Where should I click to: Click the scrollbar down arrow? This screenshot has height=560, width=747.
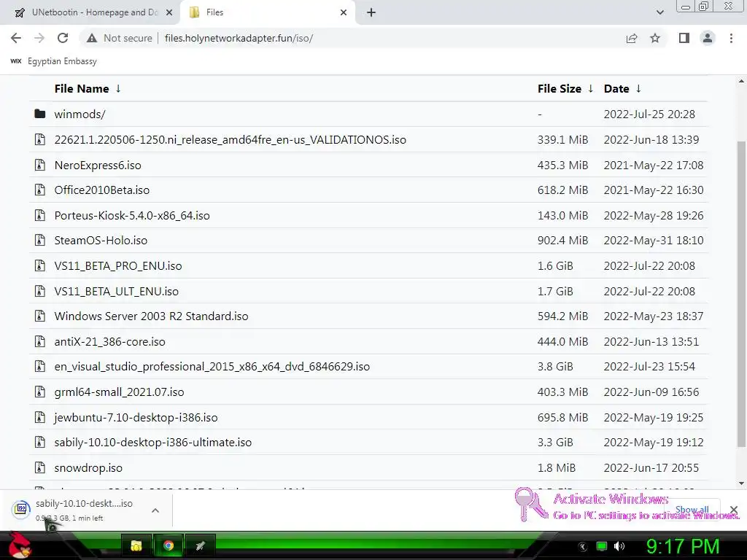[x=741, y=484]
